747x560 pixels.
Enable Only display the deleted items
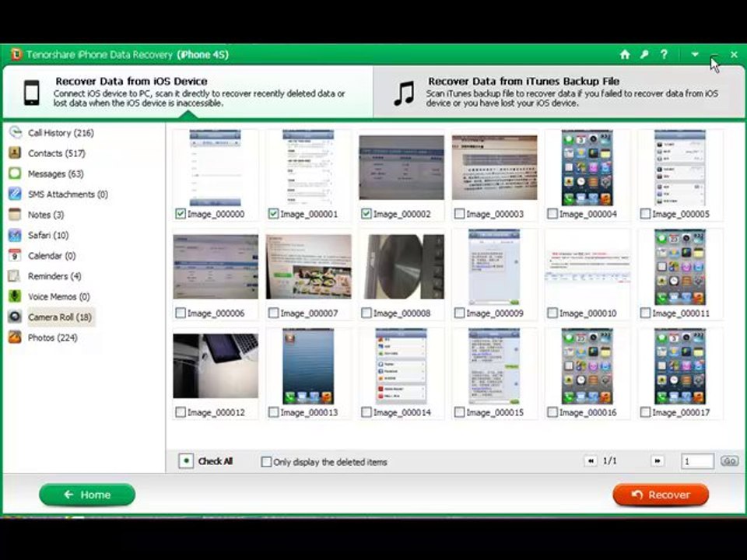coord(267,462)
